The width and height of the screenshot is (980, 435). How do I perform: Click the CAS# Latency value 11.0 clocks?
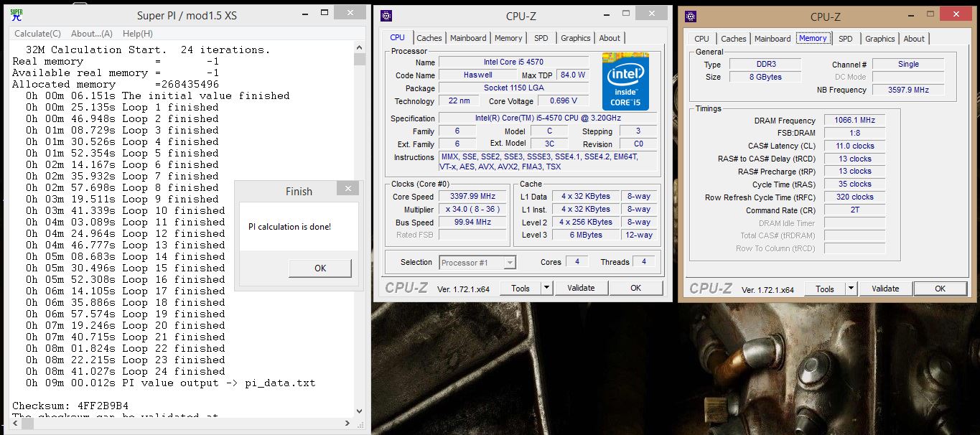click(x=854, y=146)
